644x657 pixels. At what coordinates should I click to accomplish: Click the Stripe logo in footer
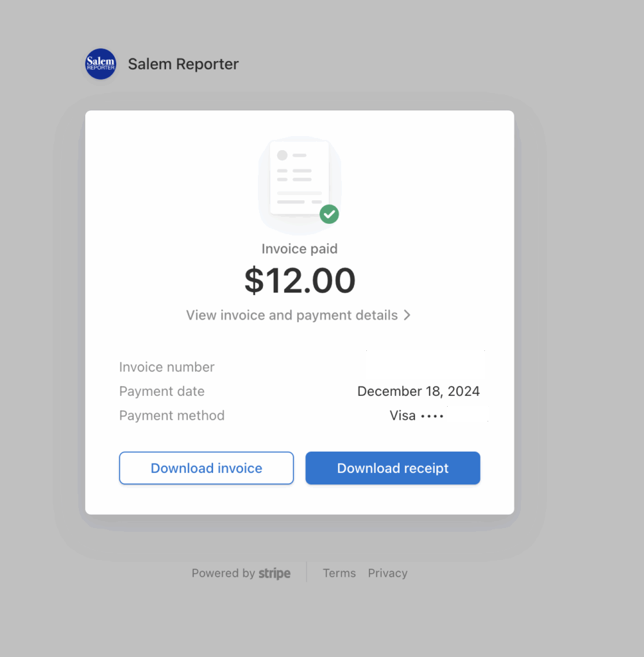[x=275, y=574]
